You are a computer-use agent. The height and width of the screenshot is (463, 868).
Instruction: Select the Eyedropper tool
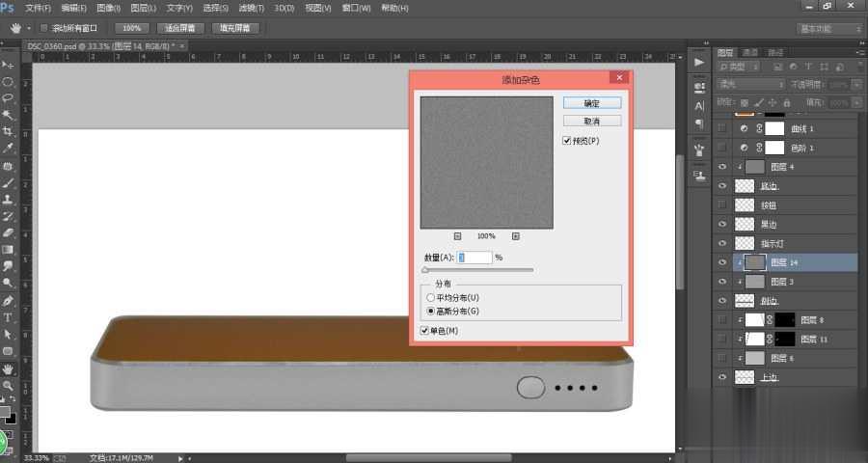click(x=8, y=148)
